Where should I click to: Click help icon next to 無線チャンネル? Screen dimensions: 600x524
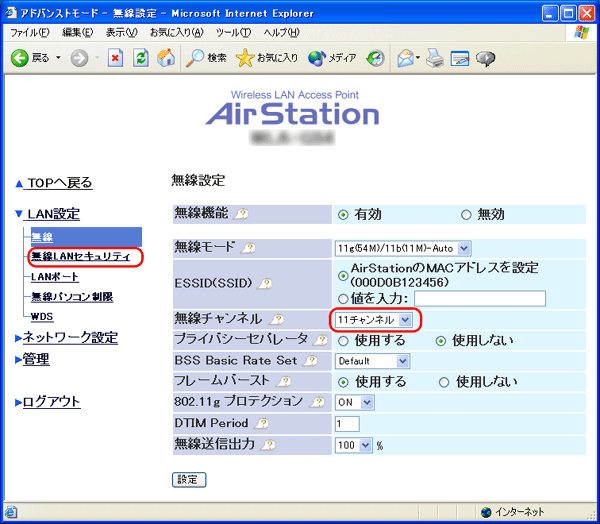[x=276, y=319]
